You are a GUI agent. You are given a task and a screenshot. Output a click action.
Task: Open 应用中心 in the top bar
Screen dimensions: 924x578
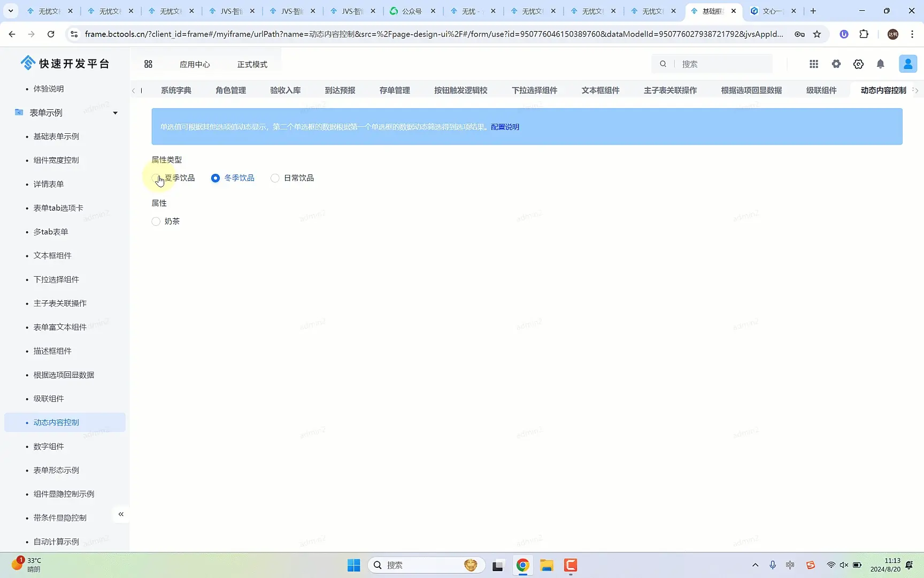tap(195, 64)
